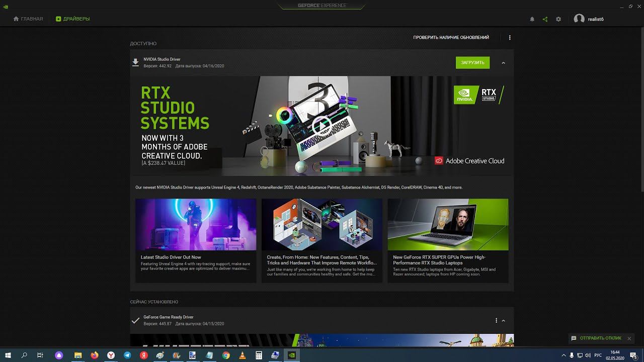This screenshot has height=362, width=644.
Task: Open the realist6 account menu
Action: 589,19
